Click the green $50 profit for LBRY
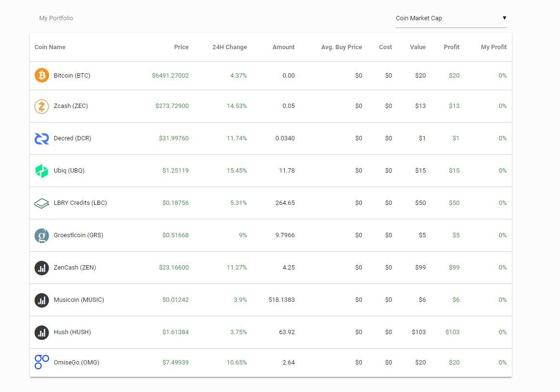 pos(454,203)
